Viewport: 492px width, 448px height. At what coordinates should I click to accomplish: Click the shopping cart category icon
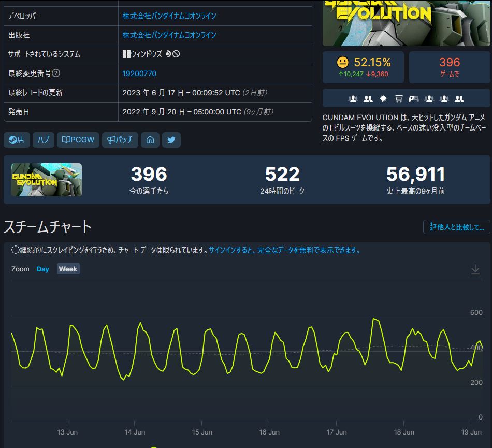pos(398,98)
